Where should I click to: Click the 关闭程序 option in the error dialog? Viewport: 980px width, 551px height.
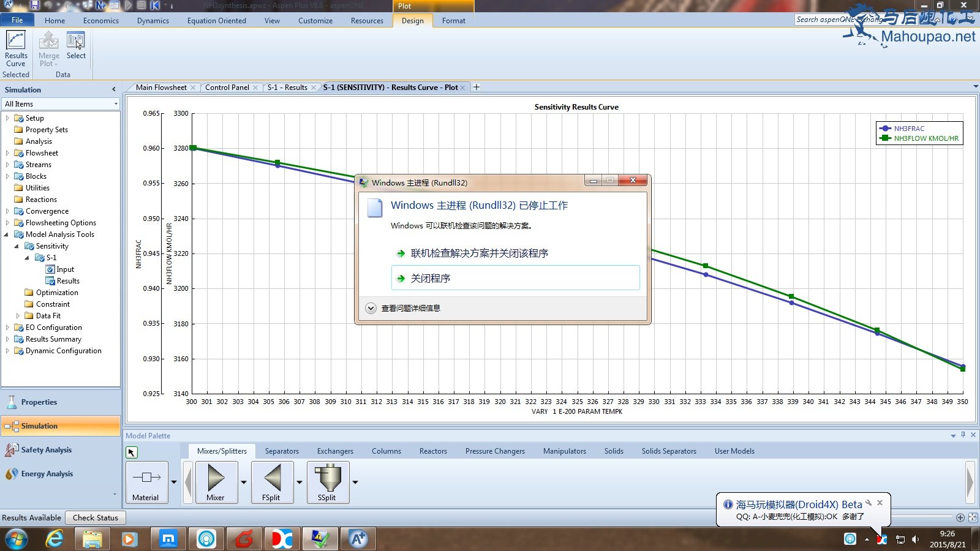pos(515,278)
